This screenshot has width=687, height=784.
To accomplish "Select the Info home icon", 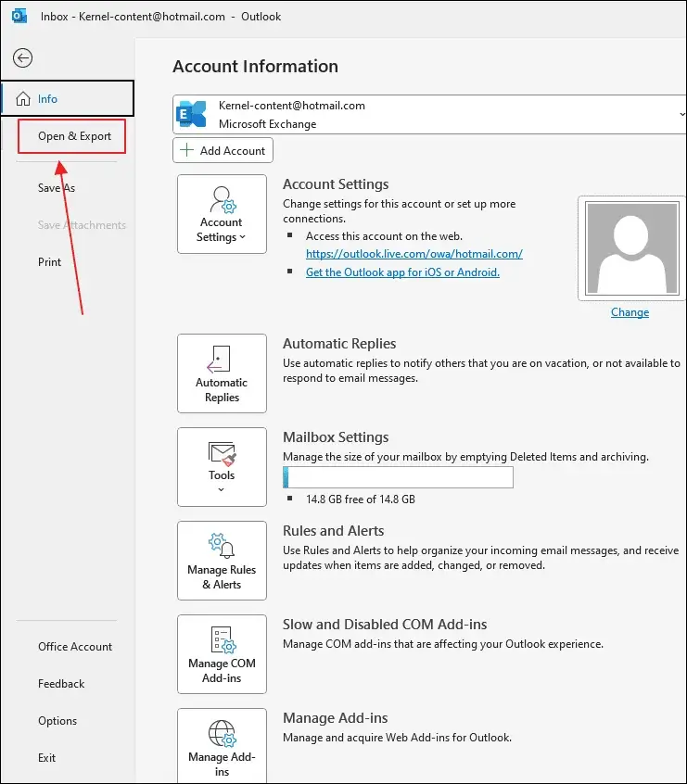I will (23, 99).
